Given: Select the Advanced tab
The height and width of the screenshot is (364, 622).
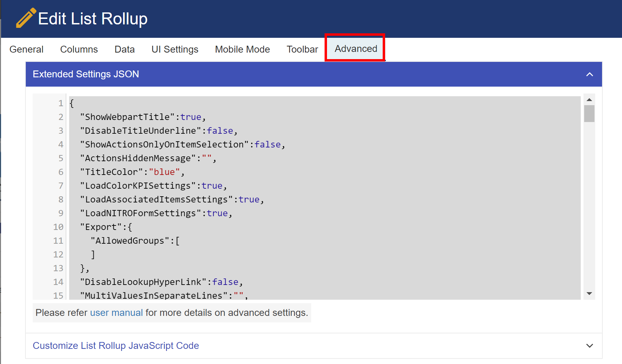Looking at the screenshot, I should click(356, 48).
